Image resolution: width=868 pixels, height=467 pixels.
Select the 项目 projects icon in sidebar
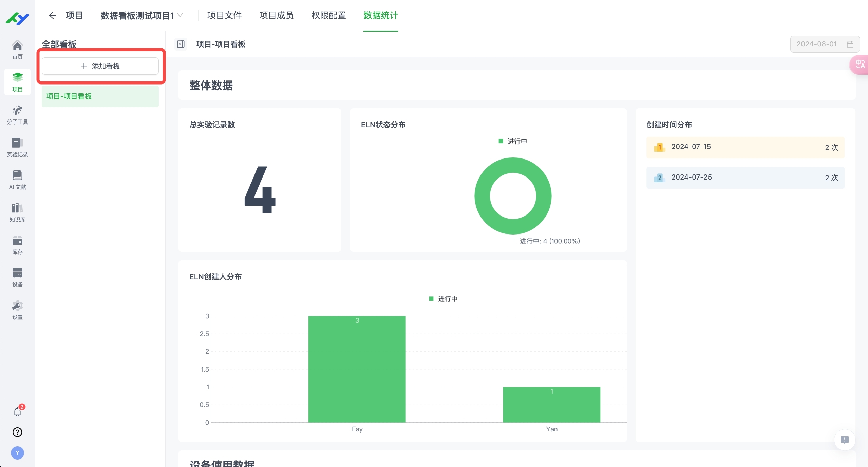tap(17, 81)
